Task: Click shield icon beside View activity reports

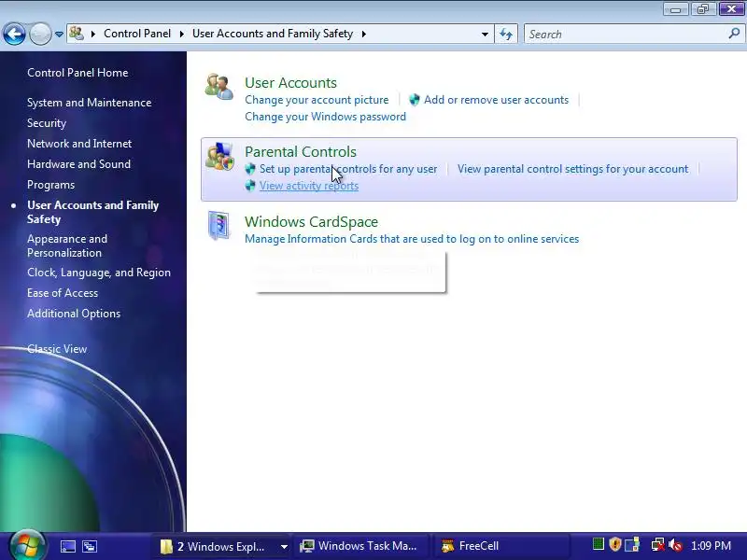Action: (250, 185)
